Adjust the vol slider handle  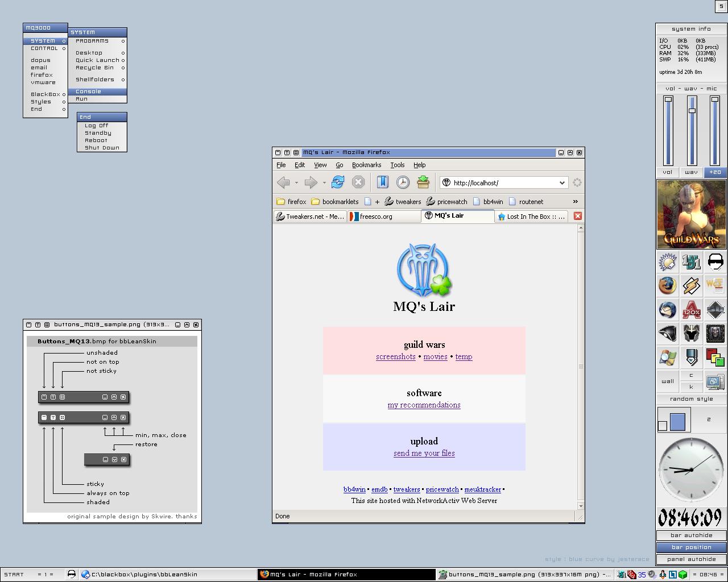point(668,99)
